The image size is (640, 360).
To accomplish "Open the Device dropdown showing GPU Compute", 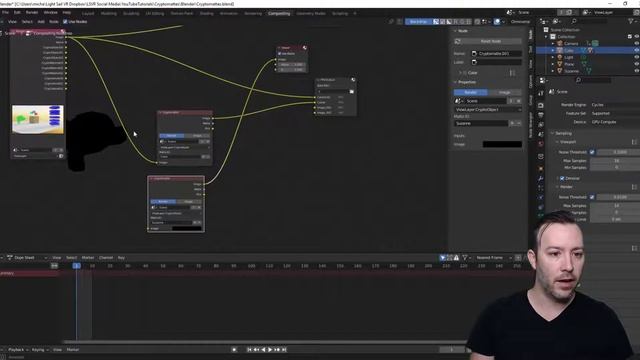I will click(615, 122).
